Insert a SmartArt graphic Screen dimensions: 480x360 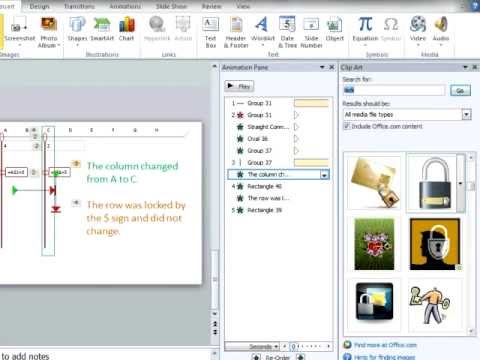coord(102,30)
